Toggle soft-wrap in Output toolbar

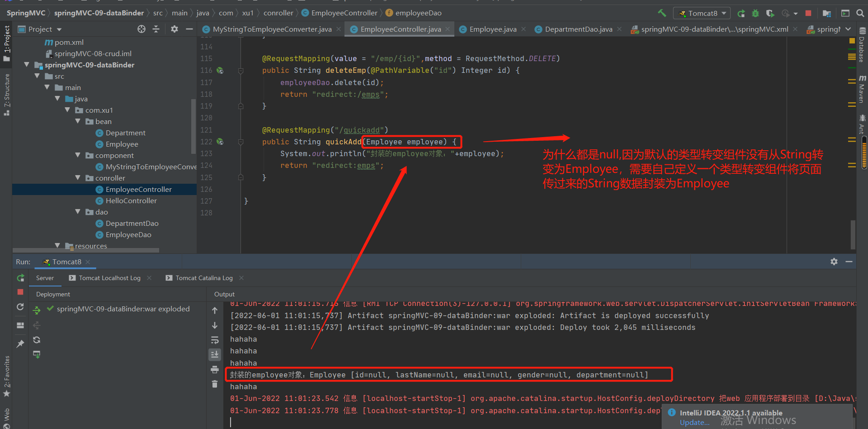pyautogui.click(x=215, y=340)
